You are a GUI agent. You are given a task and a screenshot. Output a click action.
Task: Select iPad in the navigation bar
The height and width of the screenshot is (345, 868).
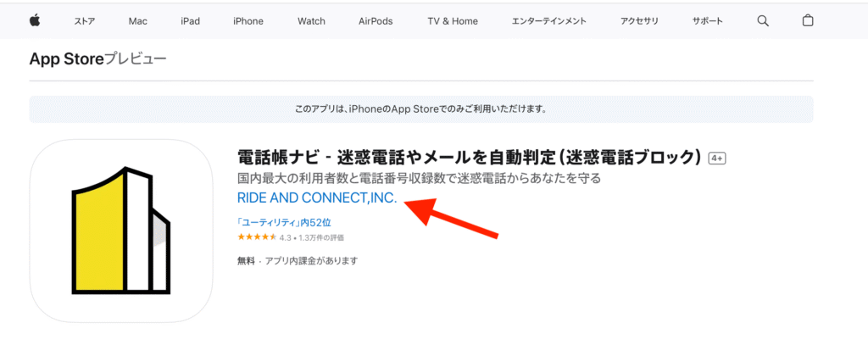(190, 21)
